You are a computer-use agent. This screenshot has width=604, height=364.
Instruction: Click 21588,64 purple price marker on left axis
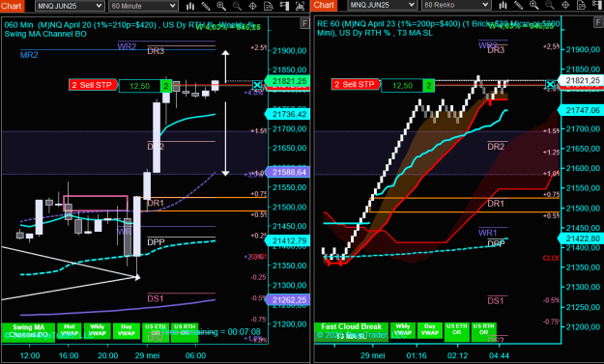tap(287, 172)
